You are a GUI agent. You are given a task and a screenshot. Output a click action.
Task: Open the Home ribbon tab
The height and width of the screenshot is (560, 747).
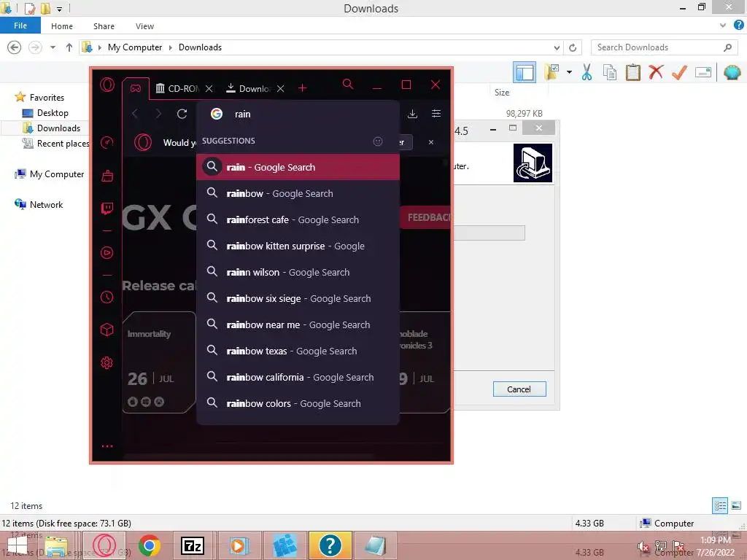pyautogui.click(x=62, y=26)
